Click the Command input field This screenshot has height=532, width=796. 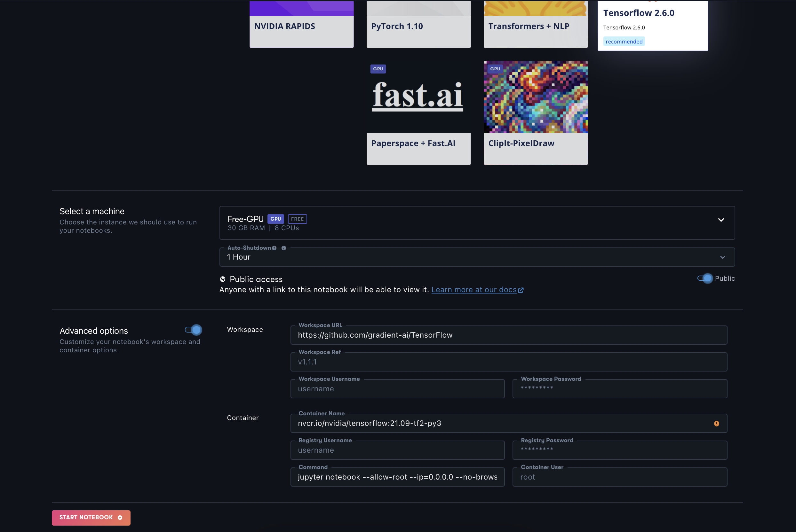click(397, 477)
